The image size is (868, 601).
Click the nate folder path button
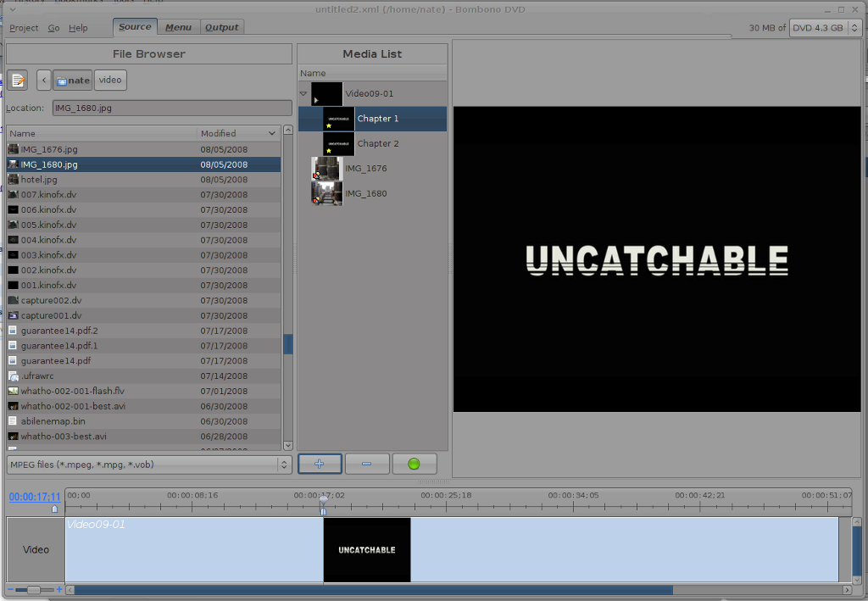click(73, 81)
